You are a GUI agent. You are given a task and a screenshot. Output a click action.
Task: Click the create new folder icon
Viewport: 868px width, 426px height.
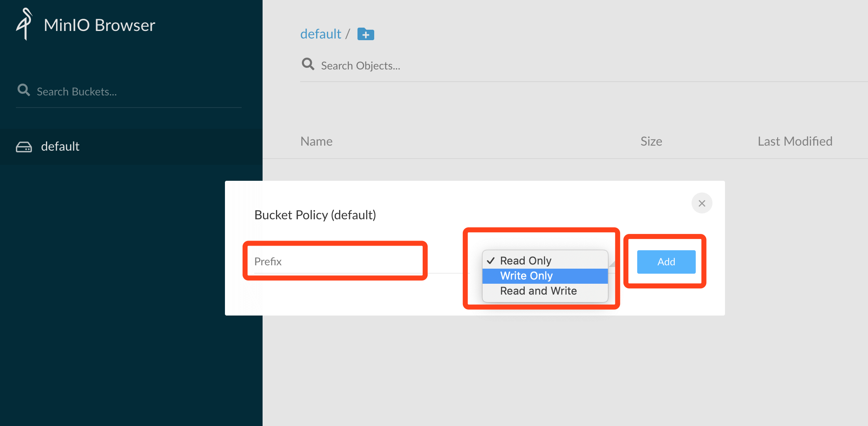(x=366, y=34)
